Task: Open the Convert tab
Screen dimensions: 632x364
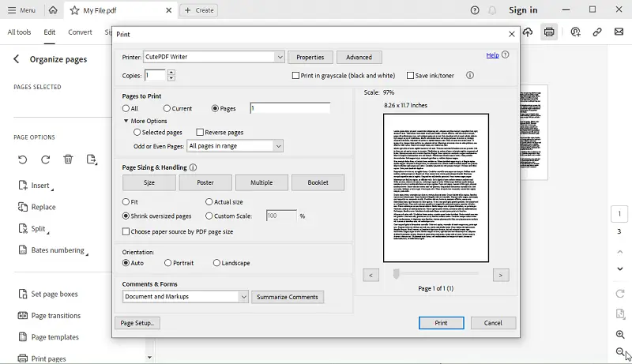Action: [x=80, y=32]
